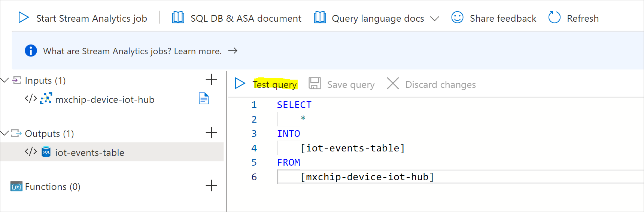Click the FROM keyword on line 5
The image size is (644, 212).
(289, 162)
